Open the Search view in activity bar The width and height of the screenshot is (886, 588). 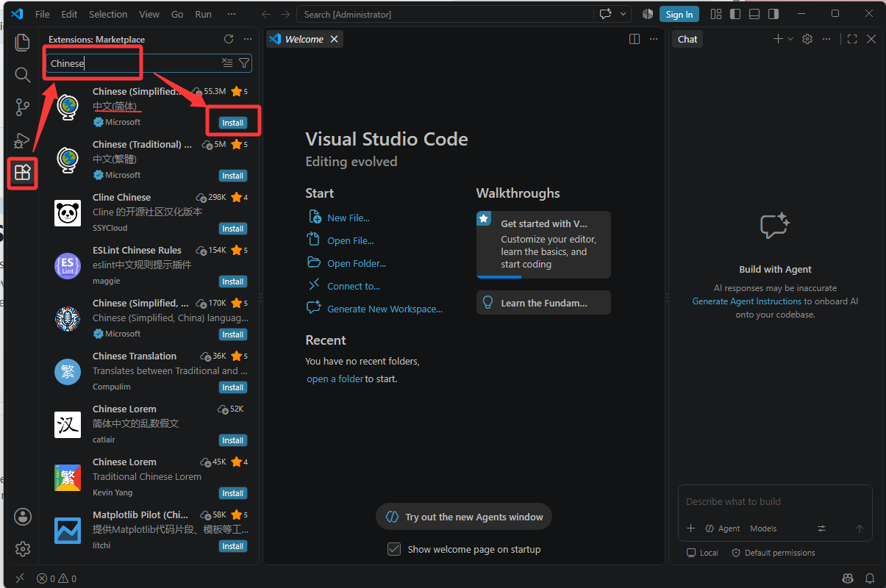tap(22, 74)
